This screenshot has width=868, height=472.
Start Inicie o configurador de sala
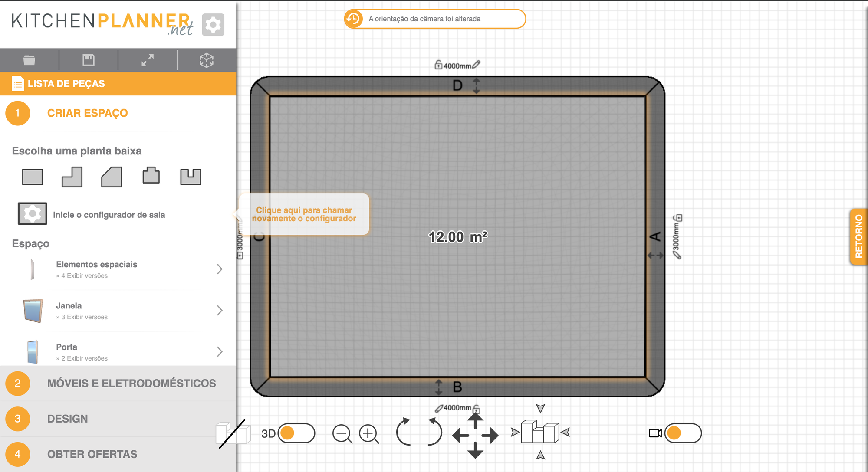(109, 214)
